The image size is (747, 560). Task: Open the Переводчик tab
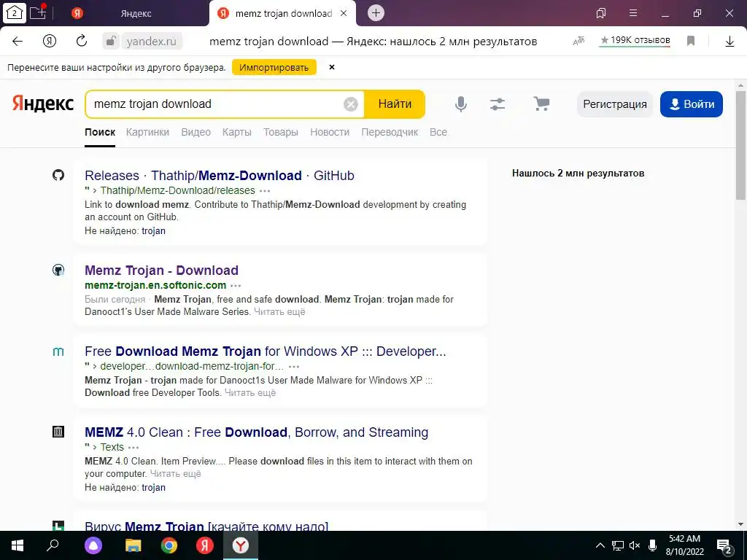point(390,133)
